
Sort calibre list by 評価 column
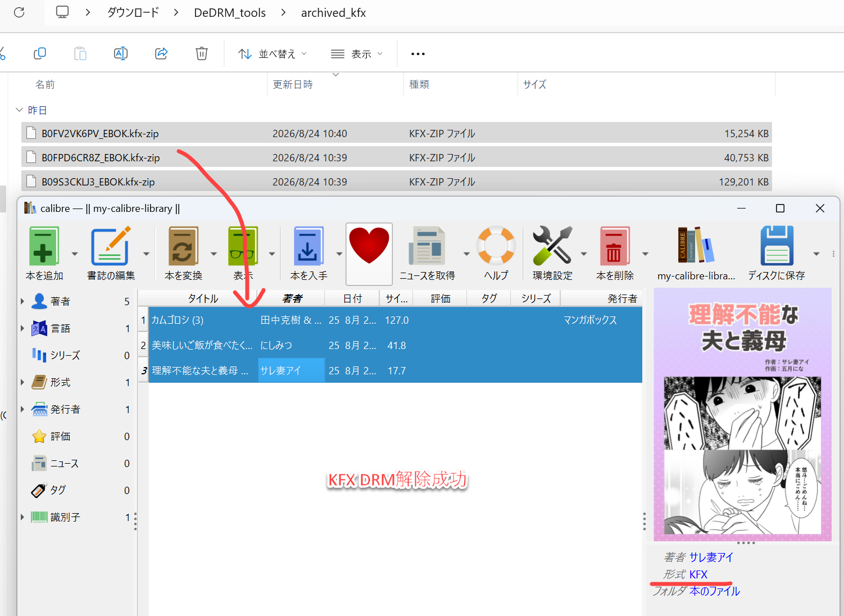(x=441, y=298)
